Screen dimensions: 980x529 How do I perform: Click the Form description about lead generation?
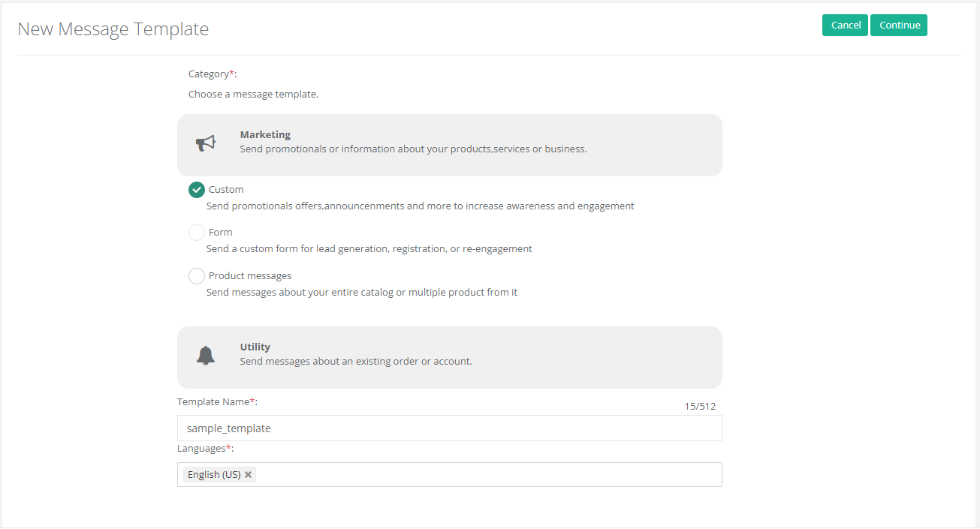[x=369, y=249]
